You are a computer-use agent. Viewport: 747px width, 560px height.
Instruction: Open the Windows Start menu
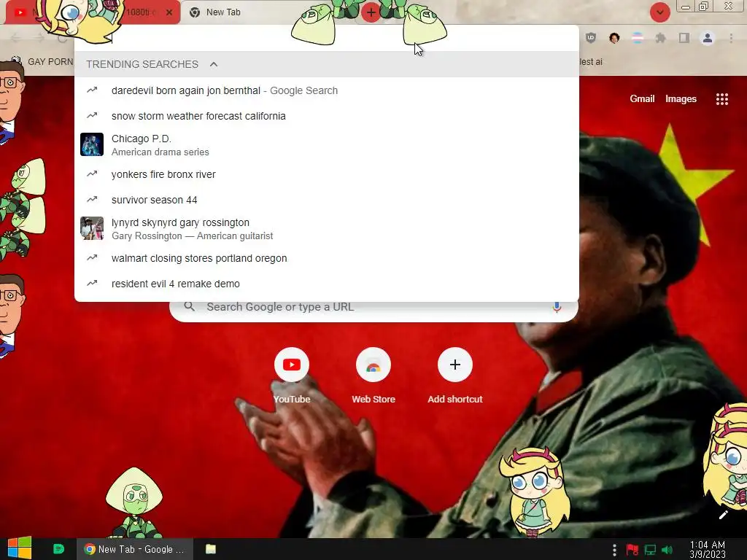coord(20,548)
